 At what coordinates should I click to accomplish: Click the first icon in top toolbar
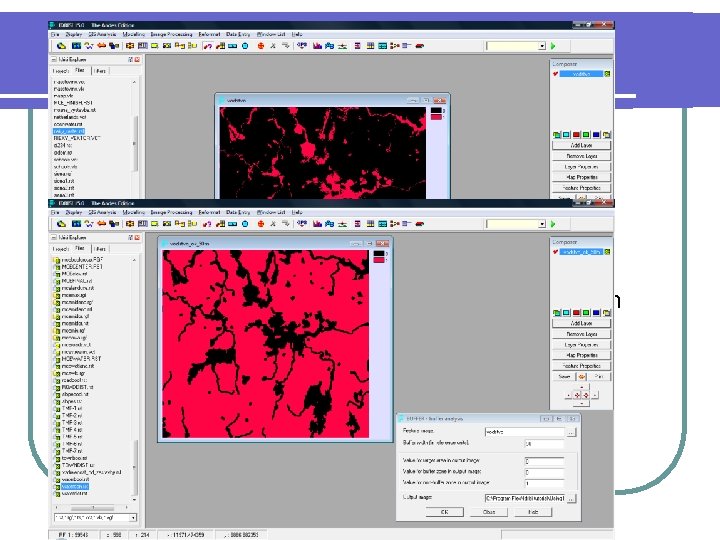[60, 46]
